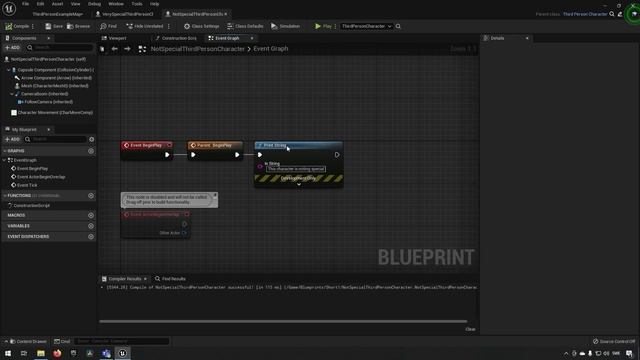
Task: Open the Tools menu
Action: pos(137,4)
